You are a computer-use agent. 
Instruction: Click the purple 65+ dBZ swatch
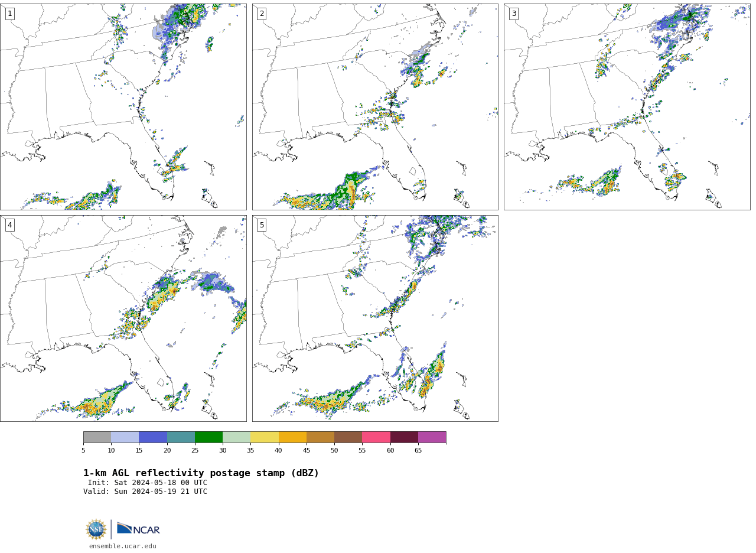432,437
